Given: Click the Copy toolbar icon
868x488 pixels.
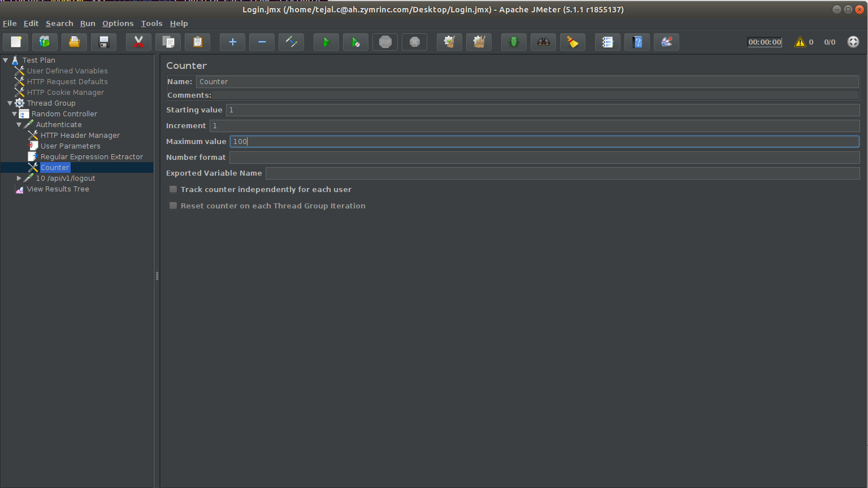Looking at the screenshot, I should 168,42.
